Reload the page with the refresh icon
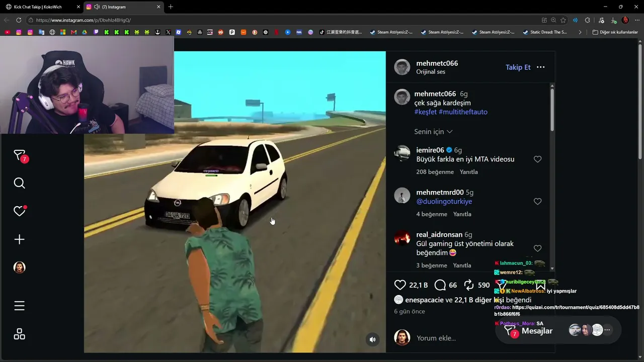Screen dimensions: 644x362 [19, 20]
